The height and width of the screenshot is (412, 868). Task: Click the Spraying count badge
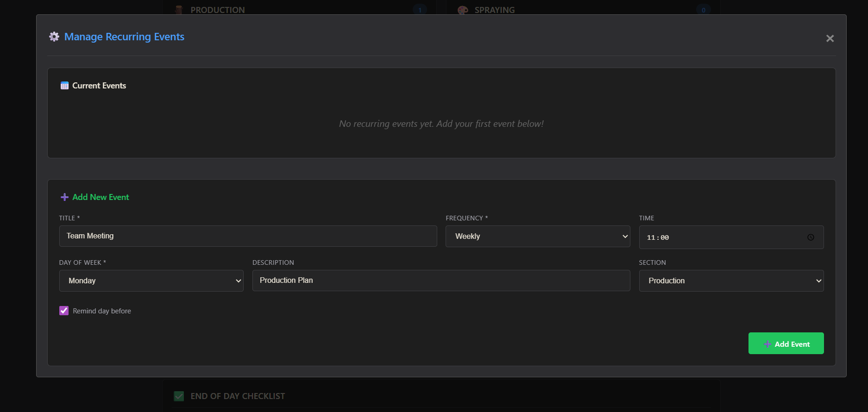tap(703, 10)
